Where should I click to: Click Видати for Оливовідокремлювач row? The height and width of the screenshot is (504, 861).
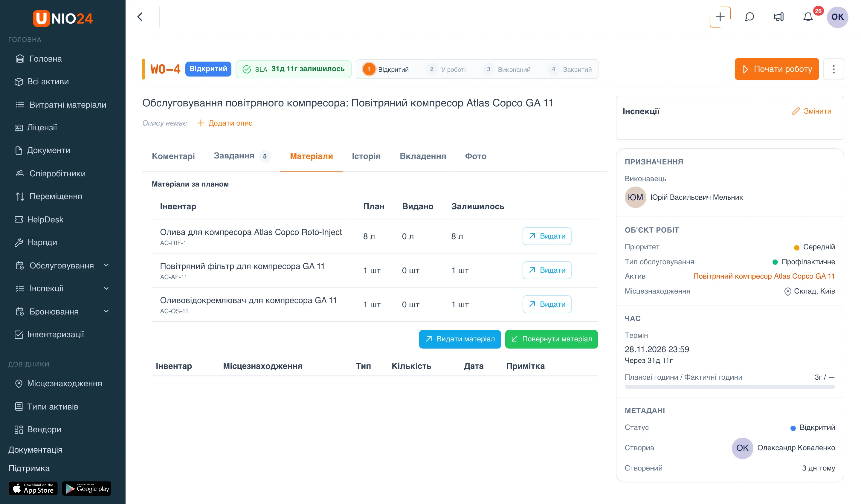[x=547, y=304]
